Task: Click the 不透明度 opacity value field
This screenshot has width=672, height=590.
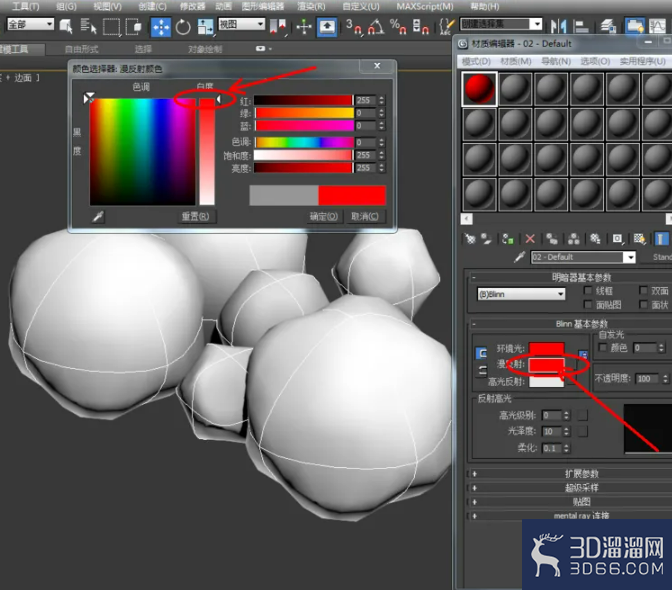Action: [x=647, y=379]
